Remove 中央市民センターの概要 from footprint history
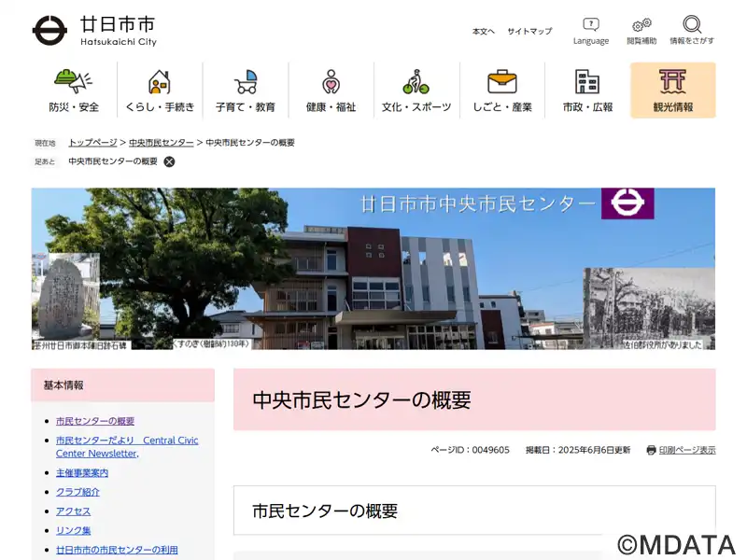 [169, 161]
